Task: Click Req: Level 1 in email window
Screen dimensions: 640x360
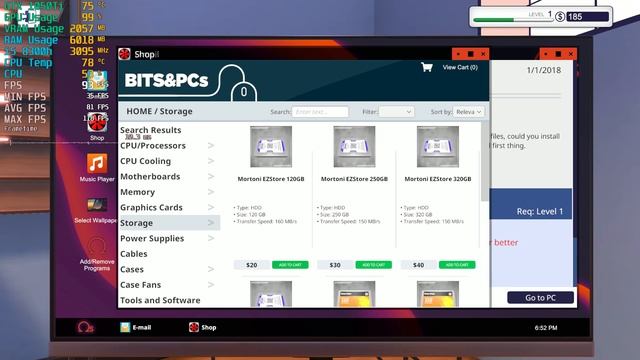Action: pyautogui.click(x=540, y=211)
